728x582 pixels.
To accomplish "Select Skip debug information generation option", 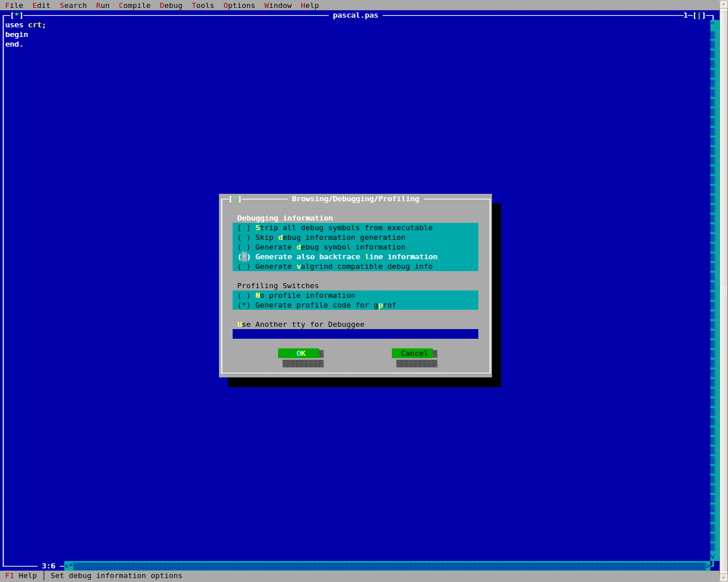I will [244, 238].
